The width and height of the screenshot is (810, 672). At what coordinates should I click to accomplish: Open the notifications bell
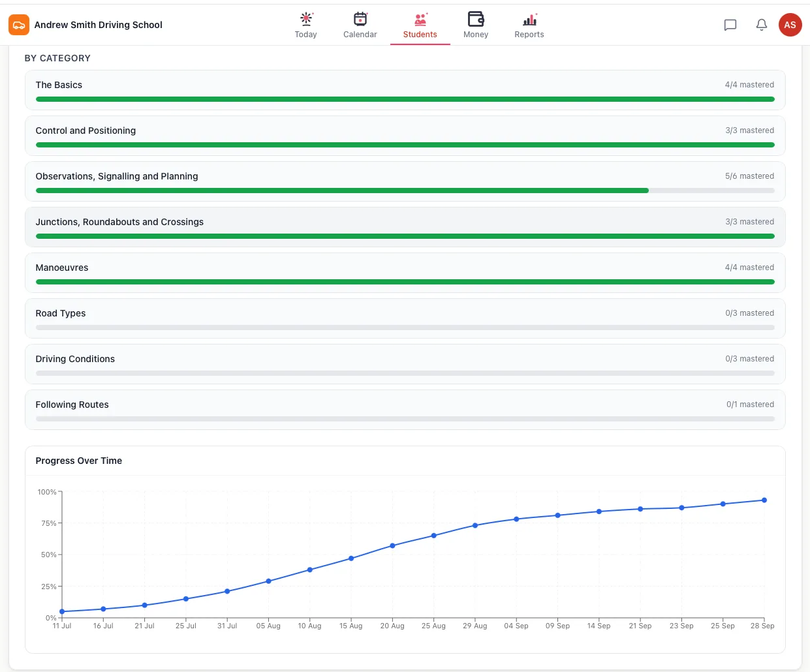pyautogui.click(x=762, y=25)
